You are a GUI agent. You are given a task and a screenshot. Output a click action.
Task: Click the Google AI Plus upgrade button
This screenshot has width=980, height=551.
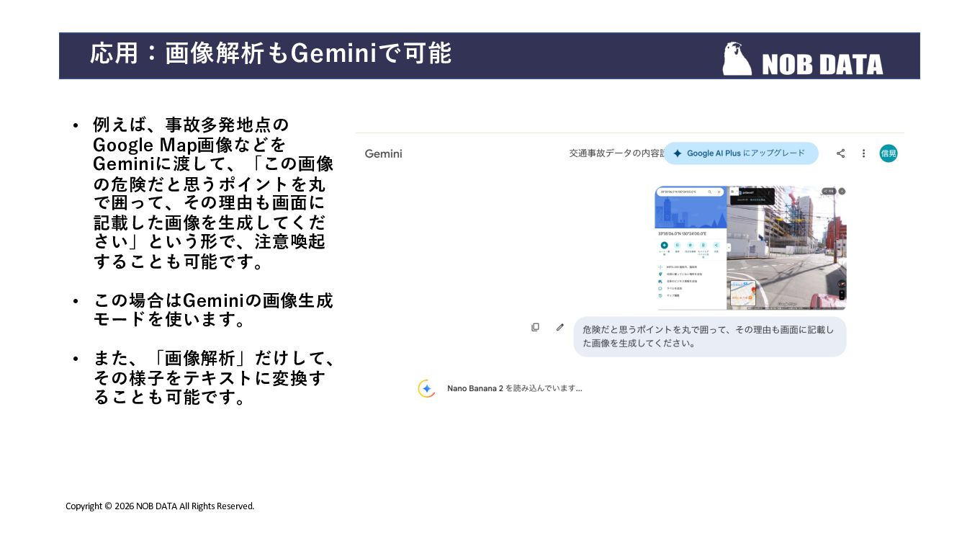(x=741, y=153)
